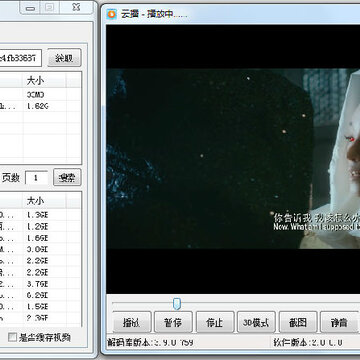Close the left search window

tap(76, 7)
